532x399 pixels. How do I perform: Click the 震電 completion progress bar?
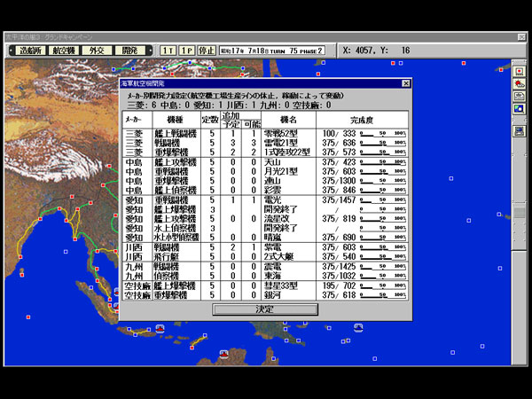382,265
